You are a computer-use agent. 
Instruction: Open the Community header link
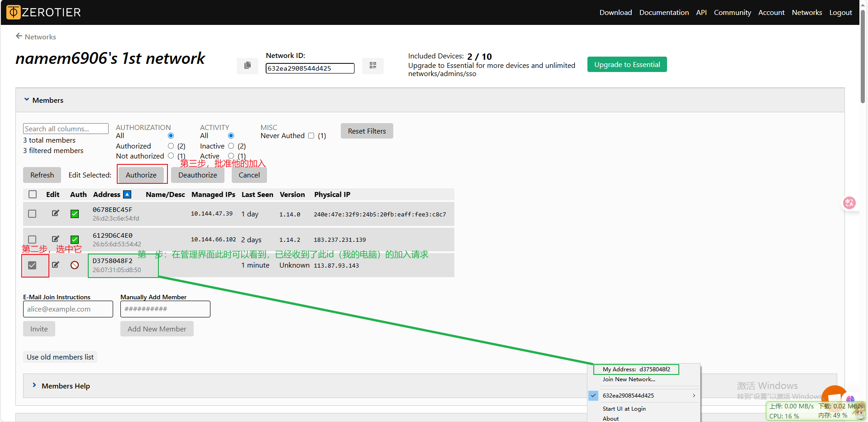pyautogui.click(x=732, y=13)
